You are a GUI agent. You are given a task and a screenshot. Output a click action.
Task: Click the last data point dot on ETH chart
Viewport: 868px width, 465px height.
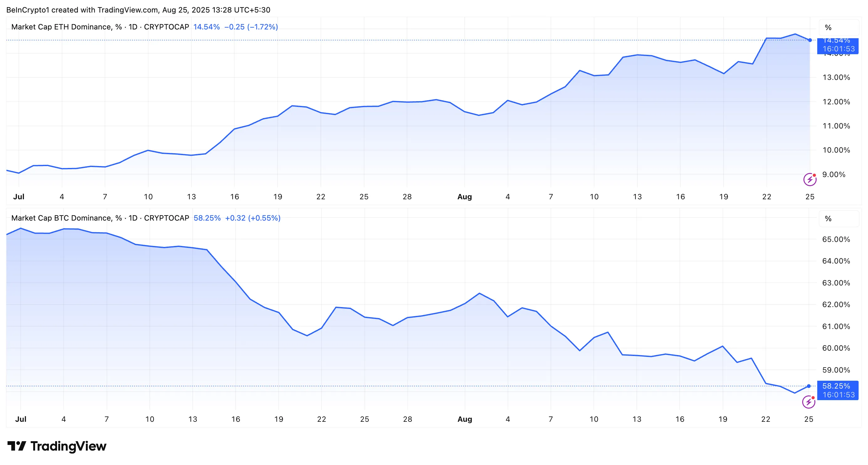pyautogui.click(x=810, y=40)
